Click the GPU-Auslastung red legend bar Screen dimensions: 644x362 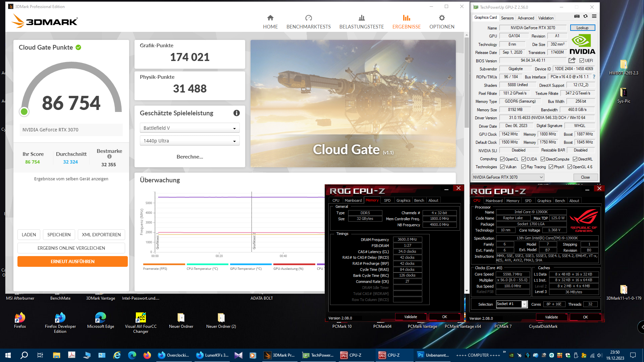click(x=294, y=264)
